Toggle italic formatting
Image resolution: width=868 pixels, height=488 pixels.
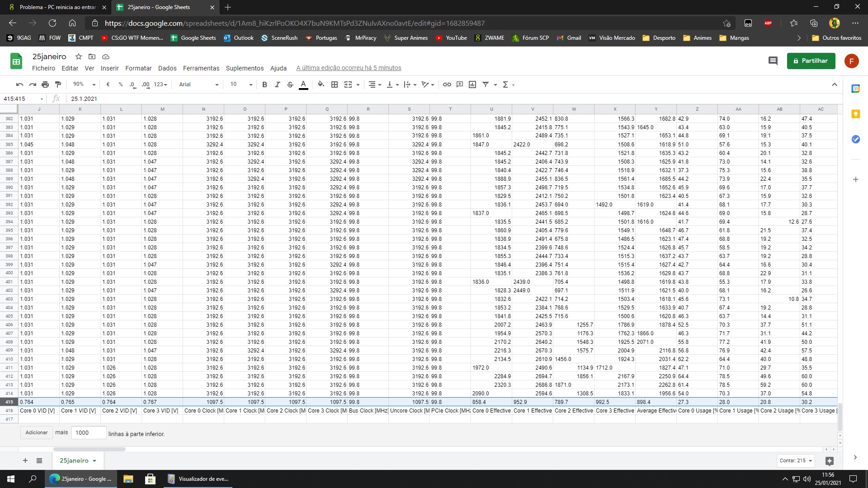pyautogui.click(x=277, y=84)
